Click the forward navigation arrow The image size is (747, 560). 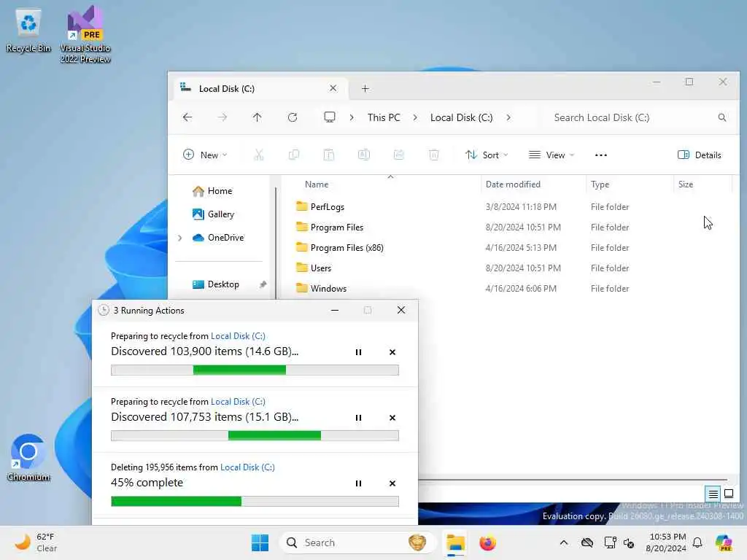click(222, 117)
